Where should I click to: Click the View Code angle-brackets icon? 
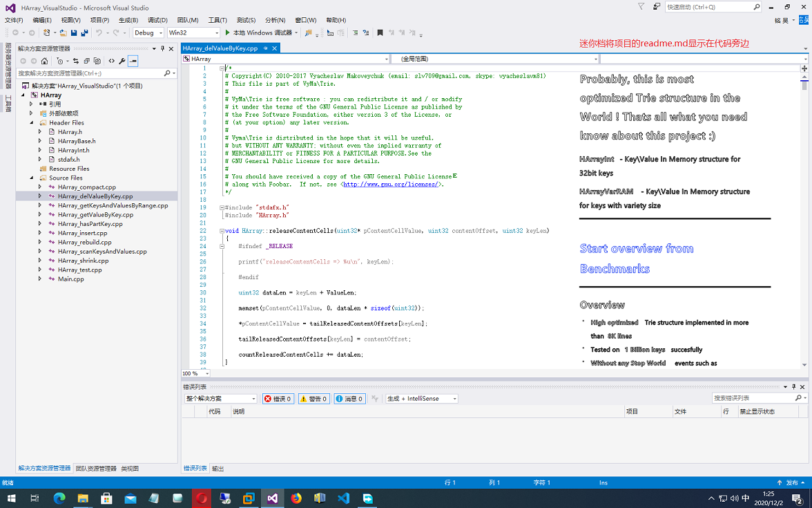pos(111,61)
